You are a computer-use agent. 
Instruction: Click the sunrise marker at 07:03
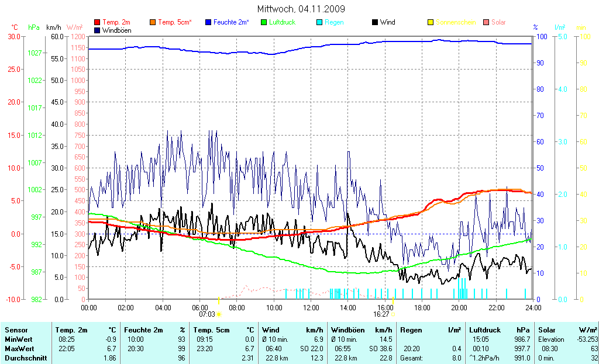[219, 314]
